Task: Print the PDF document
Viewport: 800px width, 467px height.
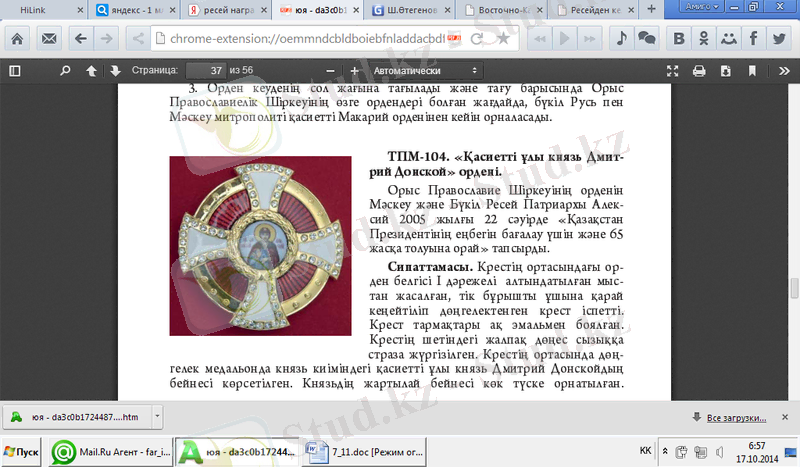Action: (x=698, y=72)
